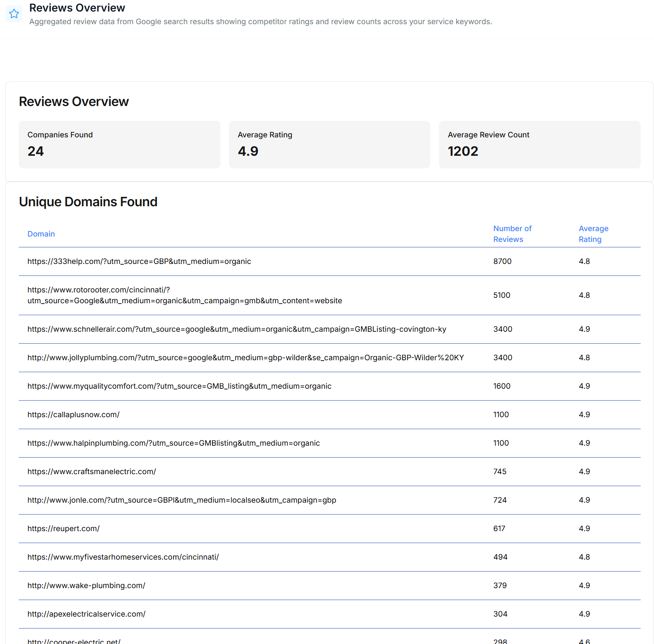Sort by Number of Reviews column header

512,234
